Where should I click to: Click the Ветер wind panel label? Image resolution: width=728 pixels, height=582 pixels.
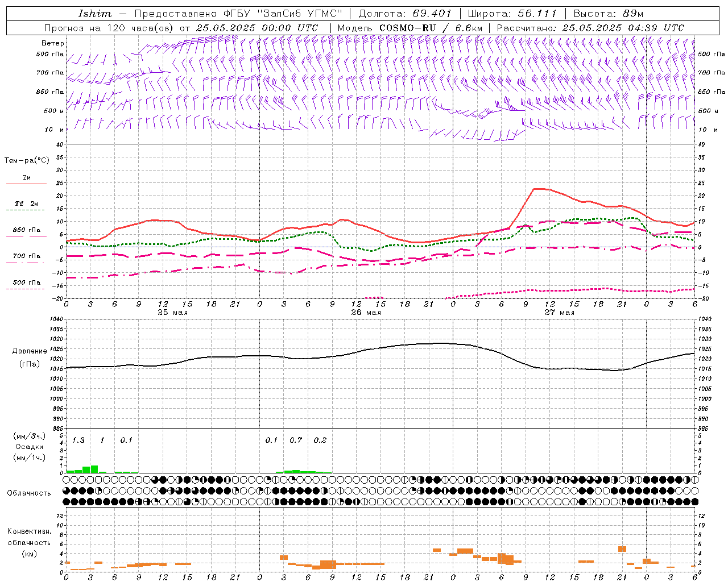[x=53, y=43]
